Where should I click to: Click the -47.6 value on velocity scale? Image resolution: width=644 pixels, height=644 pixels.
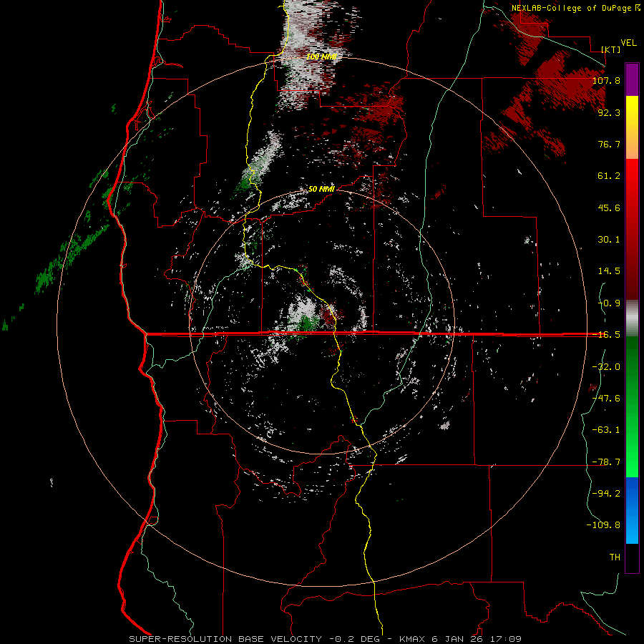(606, 399)
